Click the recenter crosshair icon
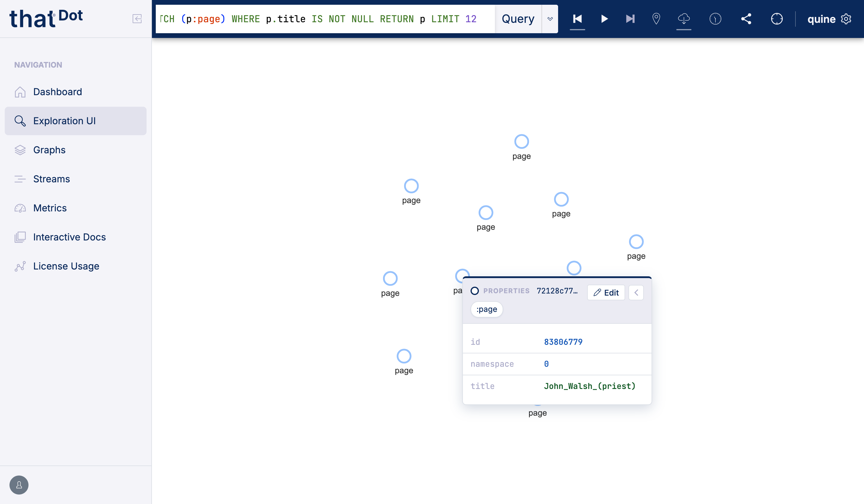Screen dimensions: 864x504 point(777,19)
